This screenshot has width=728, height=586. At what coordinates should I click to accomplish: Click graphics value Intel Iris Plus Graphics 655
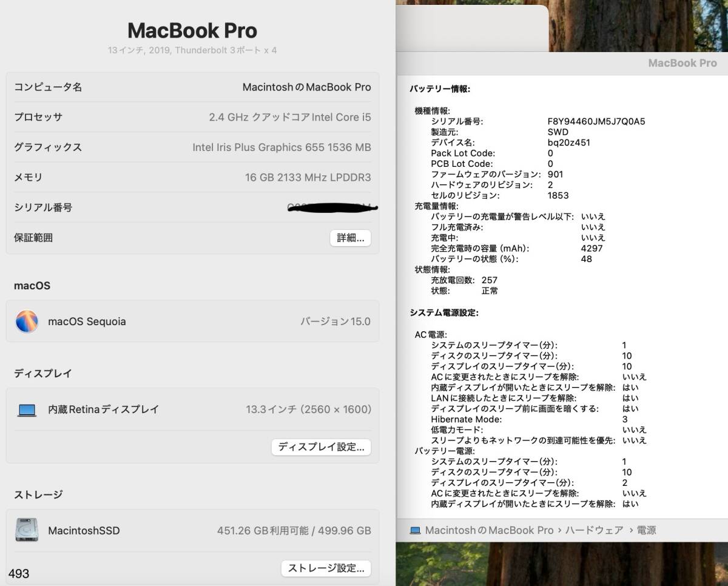pos(281,147)
